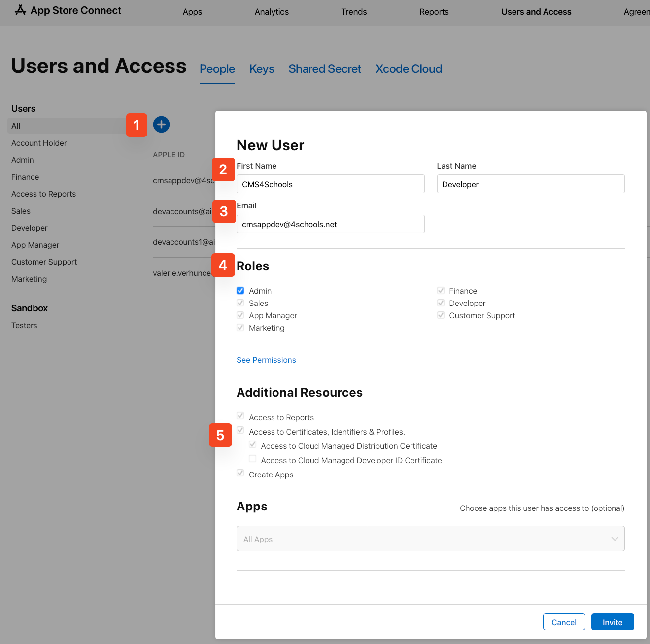The image size is (650, 644).
Task: Open the See Permissions link
Action: [x=266, y=360]
